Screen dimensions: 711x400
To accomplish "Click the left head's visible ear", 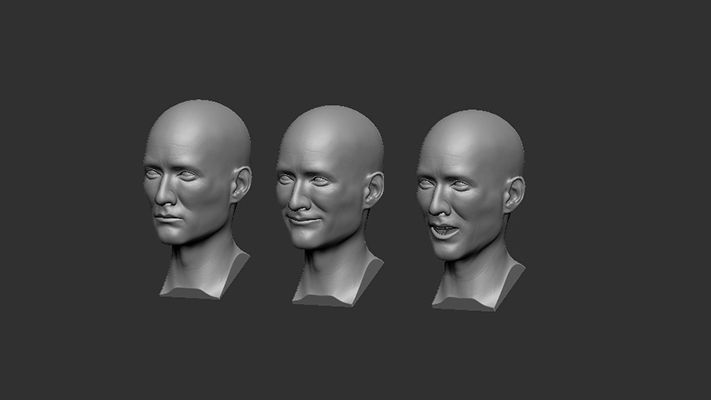I will click(x=241, y=184).
